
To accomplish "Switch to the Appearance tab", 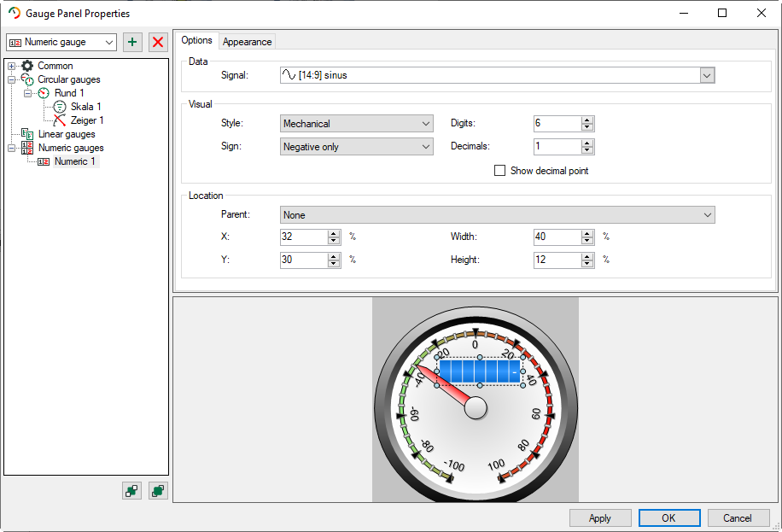I will pos(248,41).
